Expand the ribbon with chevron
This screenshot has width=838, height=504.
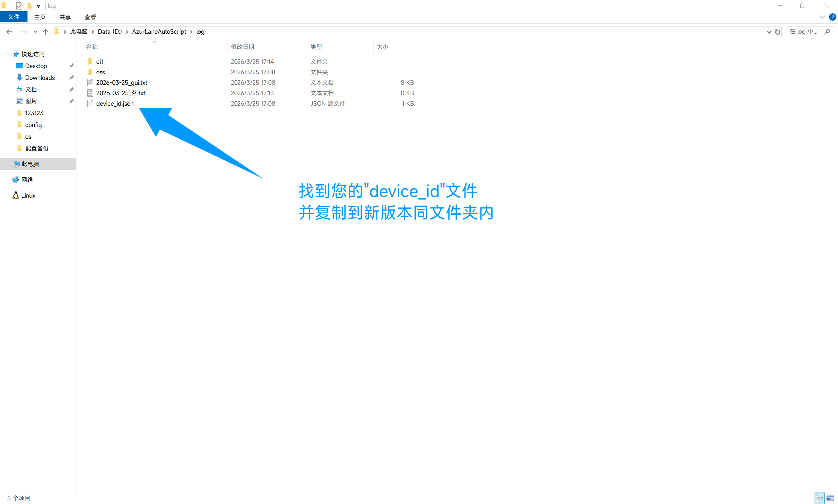click(x=822, y=17)
